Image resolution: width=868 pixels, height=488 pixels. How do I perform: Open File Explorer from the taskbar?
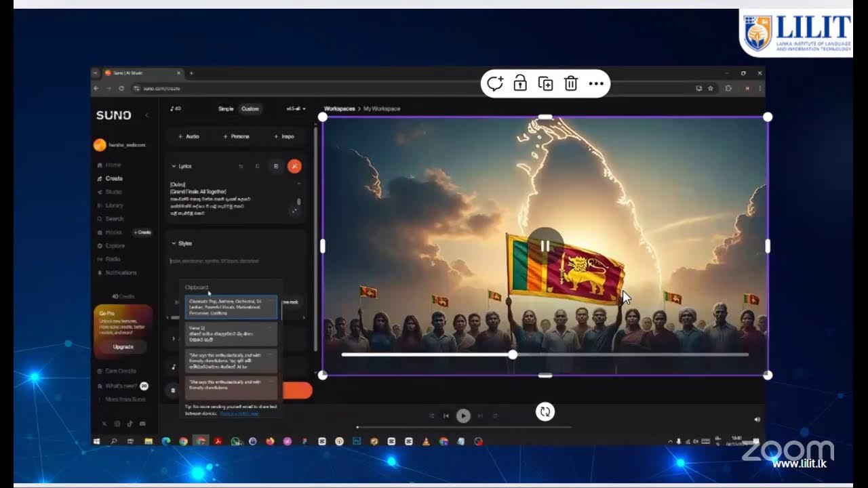click(x=149, y=441)
